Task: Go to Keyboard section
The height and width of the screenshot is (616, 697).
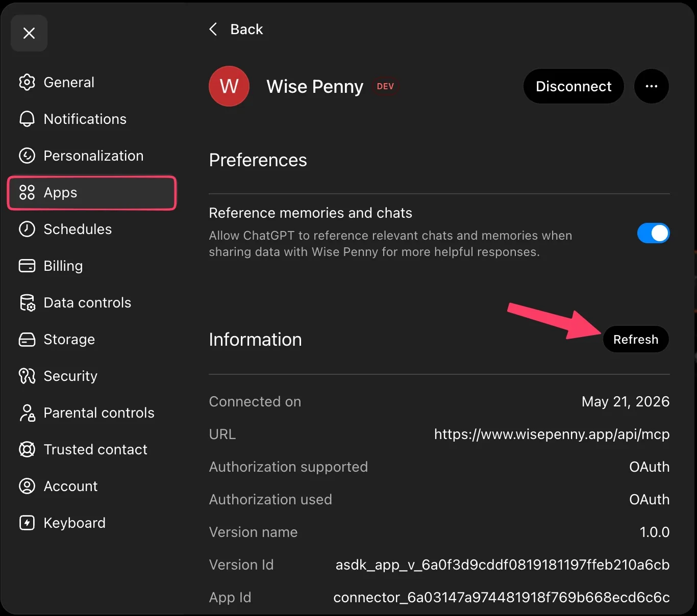Action: coord(92,523)
